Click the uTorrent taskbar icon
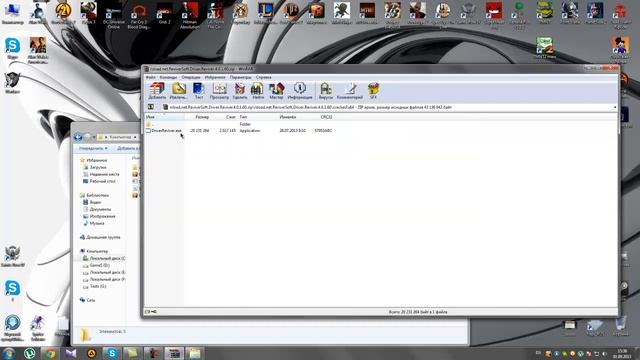Viewport: 640px width, 360px height. (x=30, y=353)
